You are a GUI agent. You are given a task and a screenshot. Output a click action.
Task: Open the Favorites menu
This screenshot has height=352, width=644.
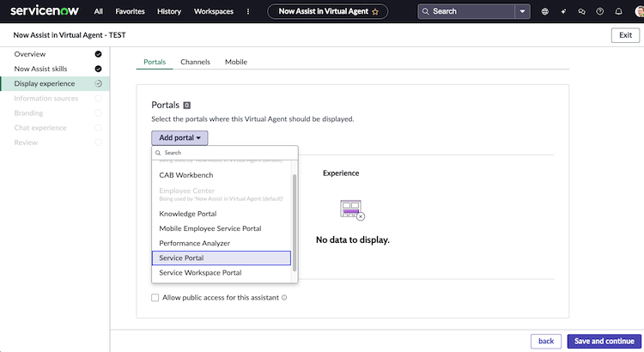130,11
